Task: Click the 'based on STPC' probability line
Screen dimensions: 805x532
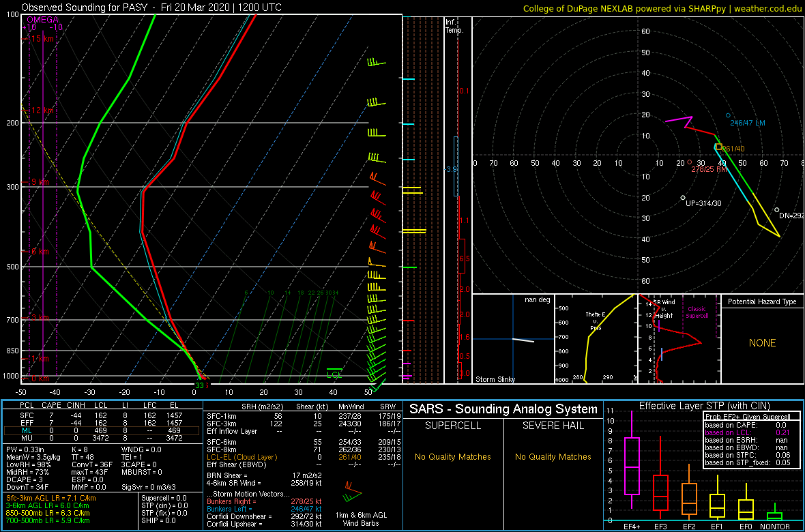Action: (748, 454)
